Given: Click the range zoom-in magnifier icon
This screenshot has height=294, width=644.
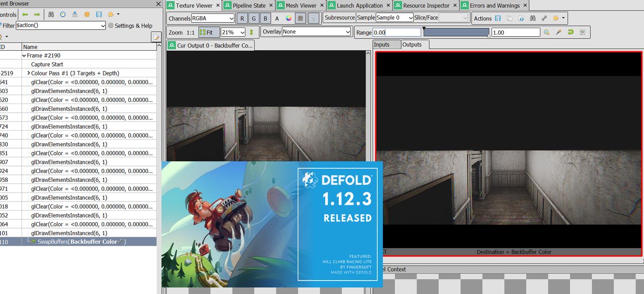Looking at the screenshot, I should pyautogui.click(x=546, y=32).
